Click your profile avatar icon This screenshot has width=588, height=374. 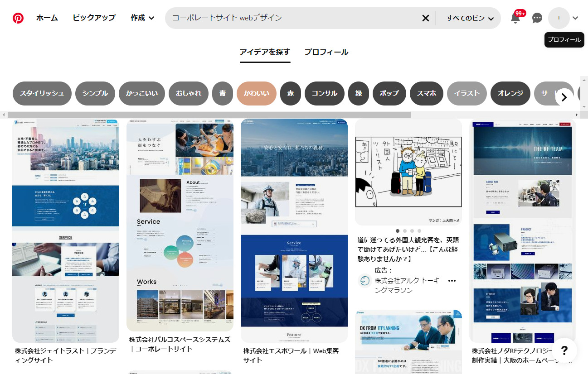[x=560, y=18]
